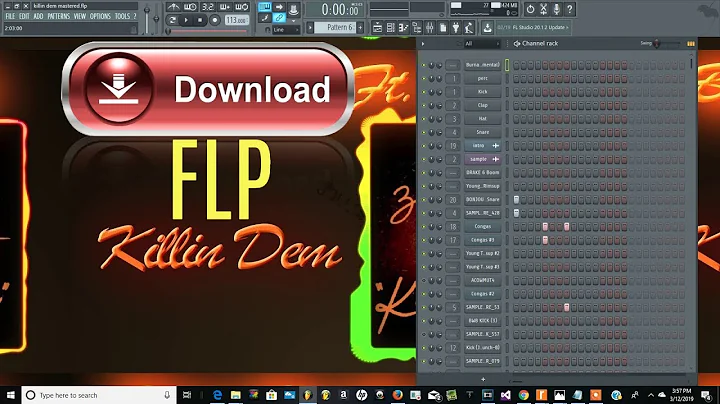This screenshot has height=404, width=720.
Task: Open the playlist view icon
Action: (x=377, y=28)
